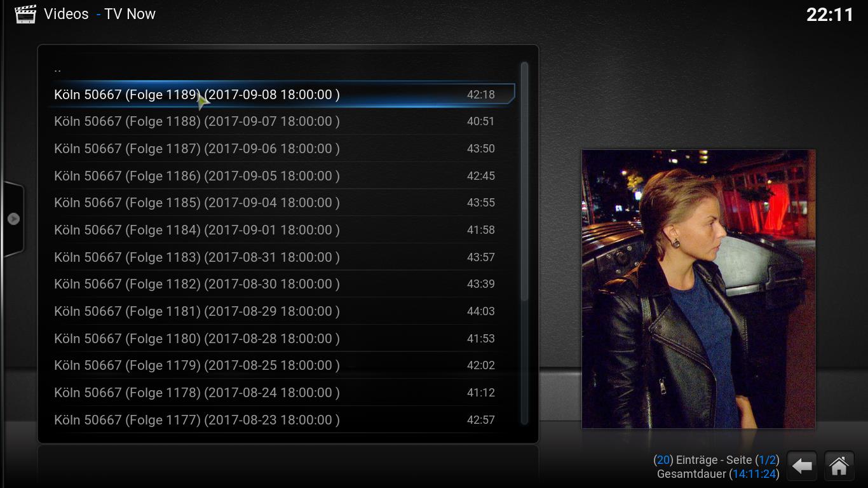Click the Home icon button
The height and width of the screenshot is (488, 868).
839,466
